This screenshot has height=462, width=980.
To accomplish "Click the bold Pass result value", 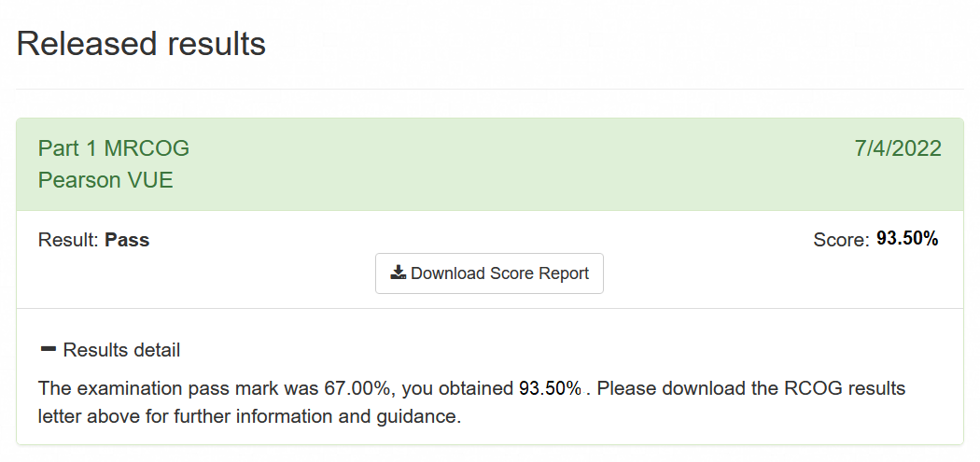I will pyautogui.click(x=127, y=240).
